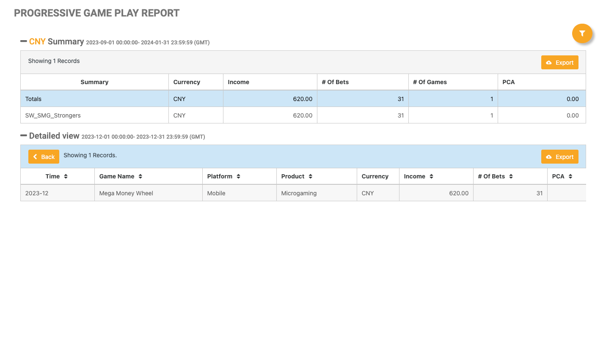The height and width of the screenshot is (364, 606).
Task: Click the Summary column header
Action: 94,82
